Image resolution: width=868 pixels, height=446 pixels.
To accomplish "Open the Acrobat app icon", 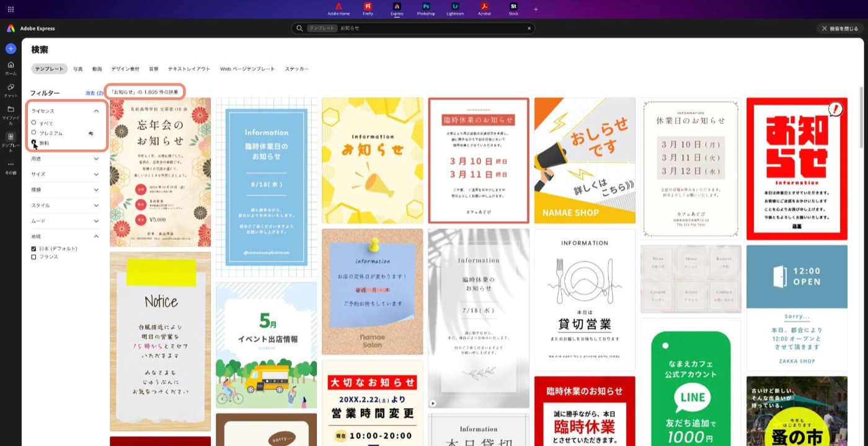I will tap(484, 9).
